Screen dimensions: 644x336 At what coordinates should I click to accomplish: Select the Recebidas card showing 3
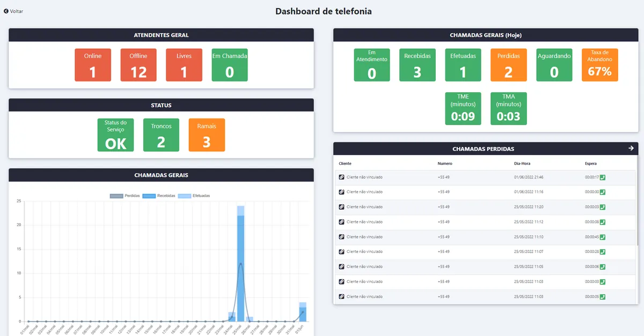(418, 65)
